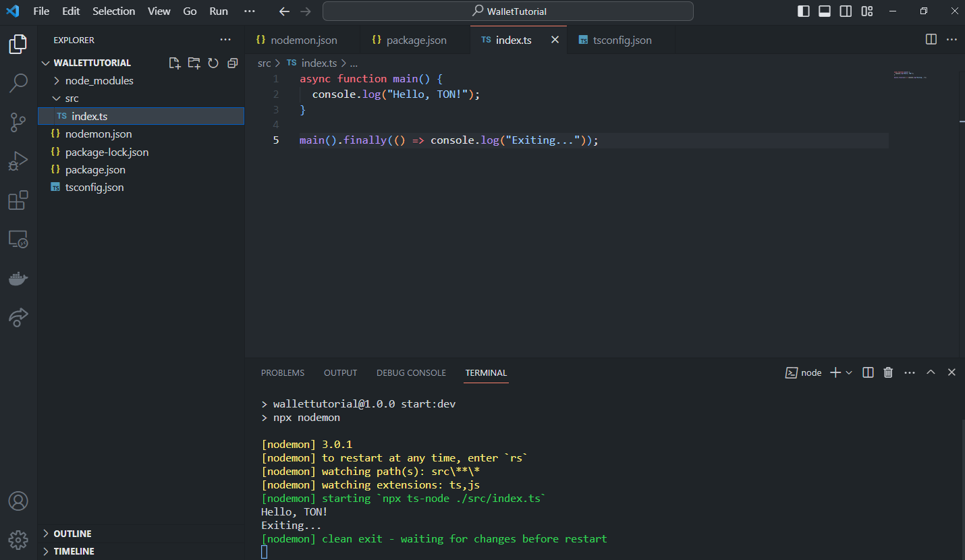Viewport: 965px width, 560px height.
Task: Open the Remote Explorer view
Action: point(18,238)
